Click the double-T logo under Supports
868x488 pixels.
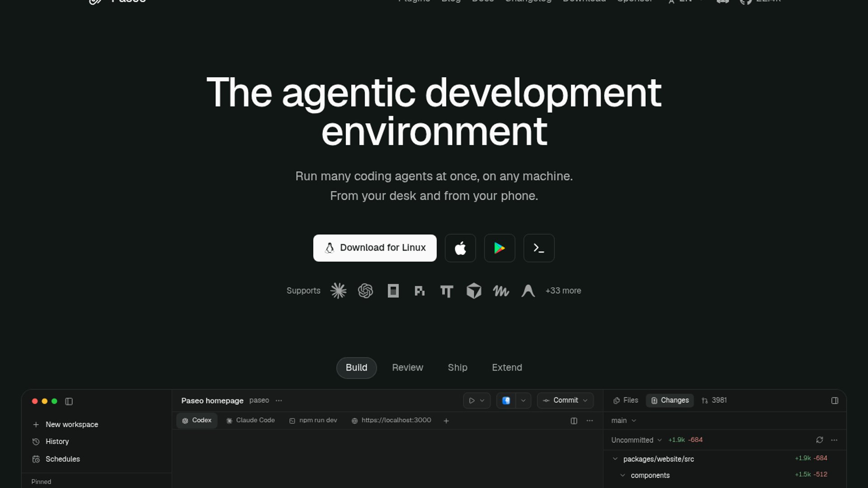pyautogui.click(x=447, y=291)
